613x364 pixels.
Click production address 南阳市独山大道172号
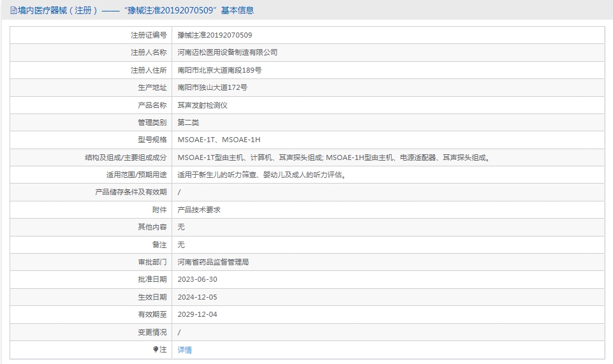[x=212, y=87]
